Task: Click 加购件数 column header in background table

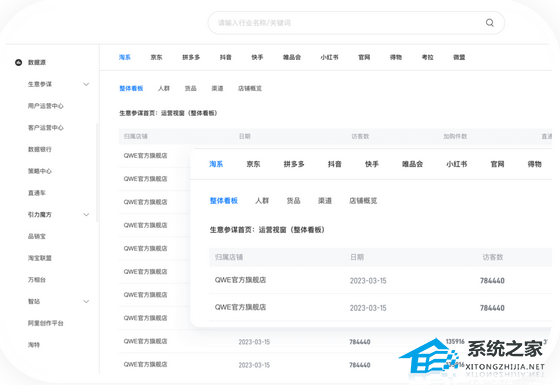Action: (455, 136)
